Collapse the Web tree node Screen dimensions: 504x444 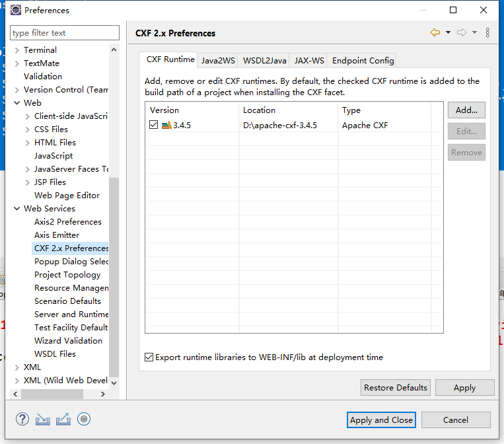click(x=17, y=103)
